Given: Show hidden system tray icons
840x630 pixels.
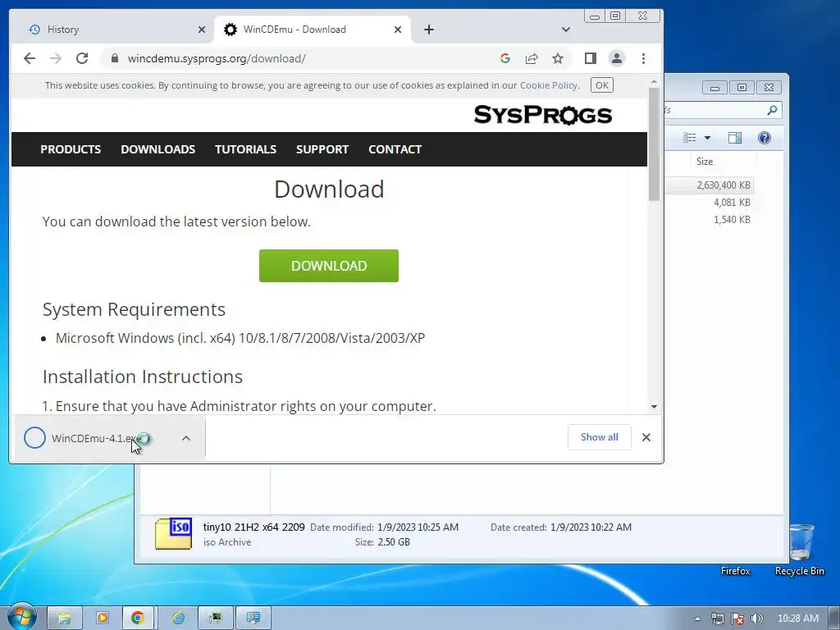Looking at the screenshot, I should pos(697,619).
